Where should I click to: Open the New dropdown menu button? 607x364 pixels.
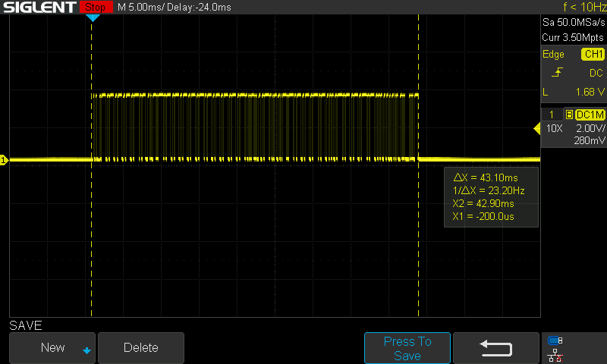tap(52, 348)
